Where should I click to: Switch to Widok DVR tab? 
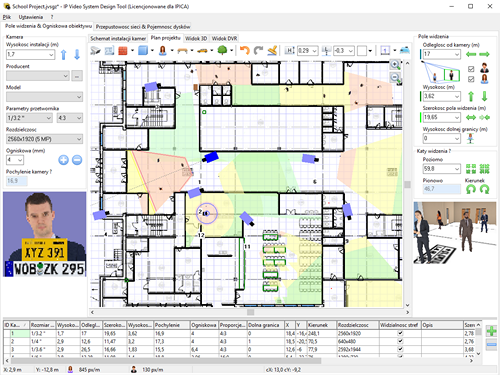tap(224, 39)
